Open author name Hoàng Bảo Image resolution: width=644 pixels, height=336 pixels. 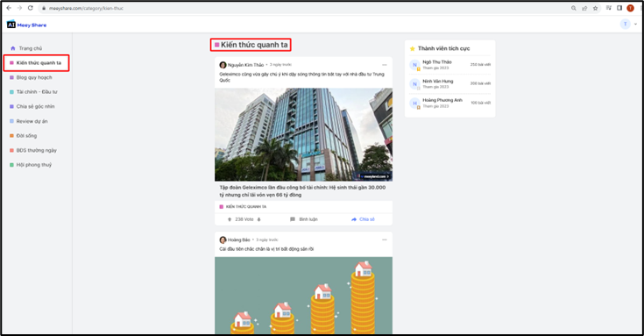239,239
